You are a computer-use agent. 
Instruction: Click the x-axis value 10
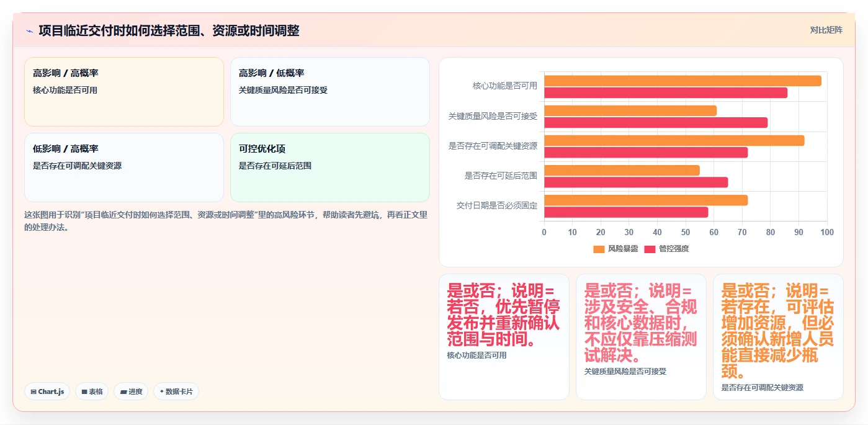pos(573,232)
